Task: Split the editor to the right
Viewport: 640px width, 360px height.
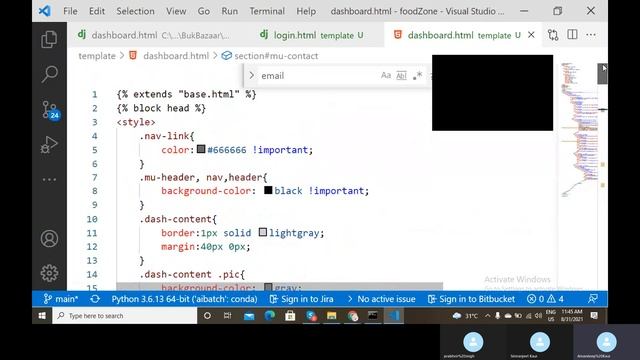Action: [x=572, y=35]
